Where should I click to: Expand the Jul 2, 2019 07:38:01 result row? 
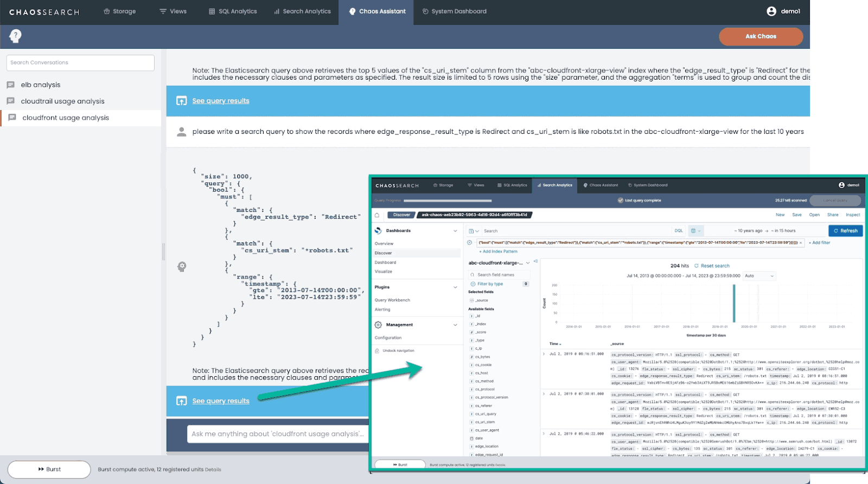point(544,394)
